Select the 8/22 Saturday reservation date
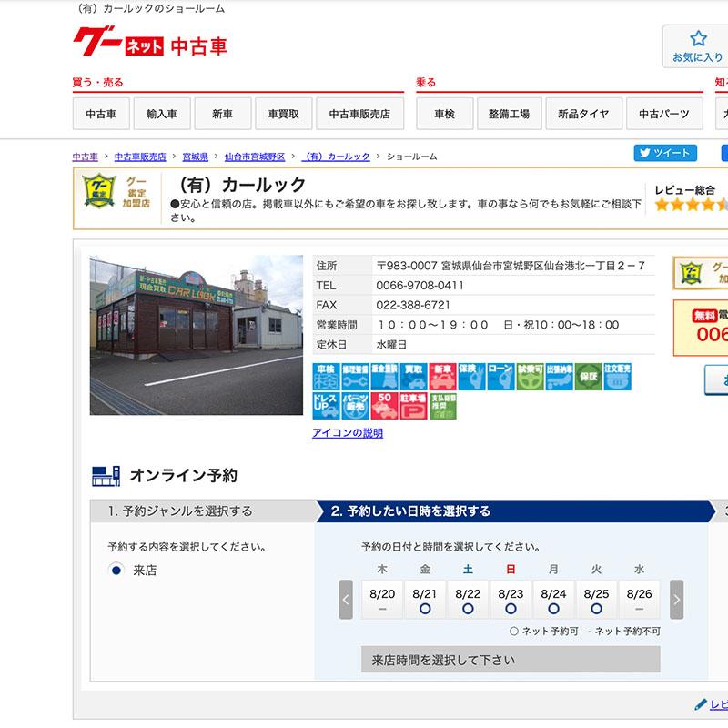Screen dimensions: 728x728 468,600
